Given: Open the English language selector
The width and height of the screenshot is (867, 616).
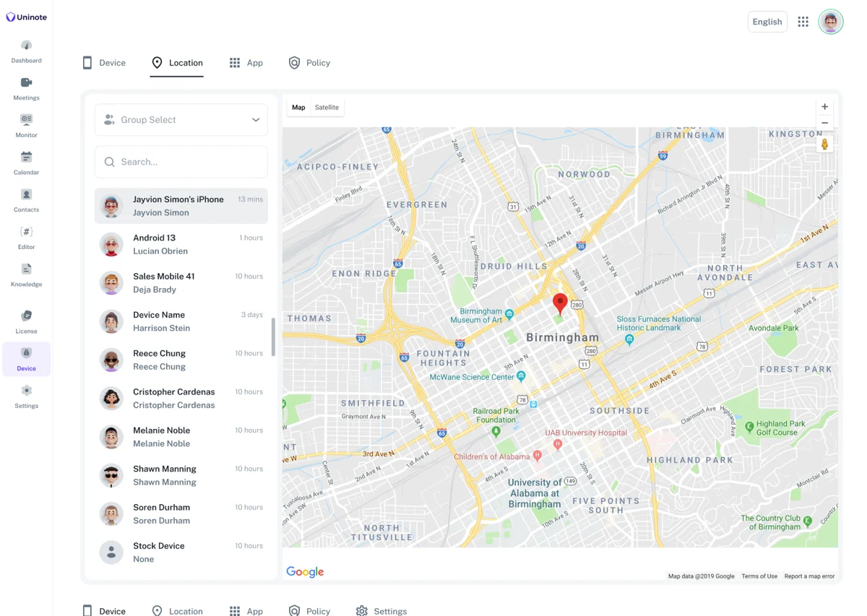Looking at the screenshot, I should pyautogui.click(x=767, y=22).
